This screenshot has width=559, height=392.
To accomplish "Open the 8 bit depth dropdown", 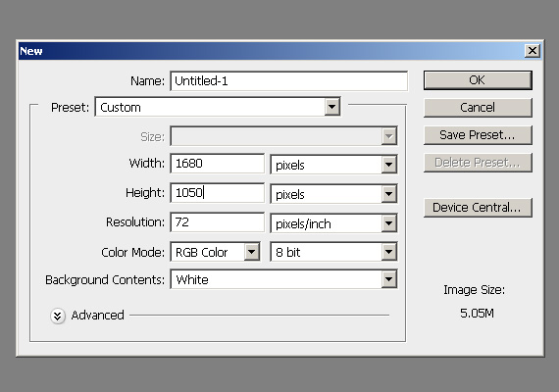I will click(x=333, y=252).
